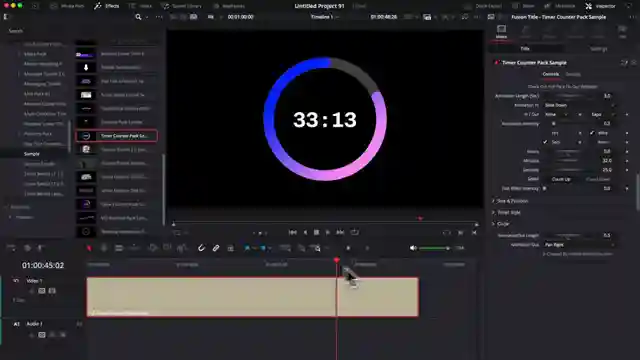Switch to the Title tab in Inspector
Viewport: 640px width, 360px height.
(x=525, y=49)
